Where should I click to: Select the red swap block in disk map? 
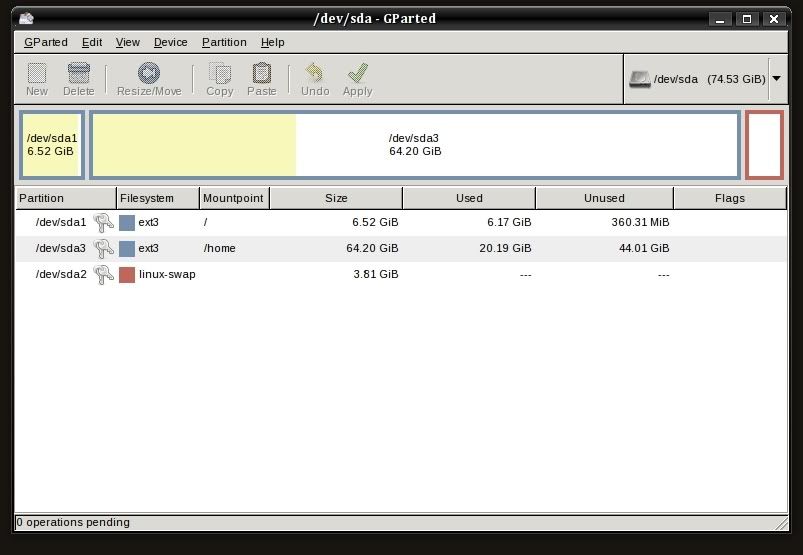(765, 145)
